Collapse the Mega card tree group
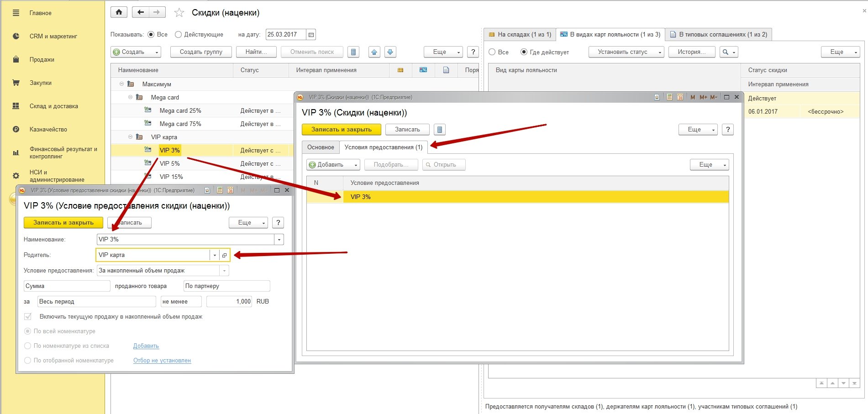 coord(131,97)
